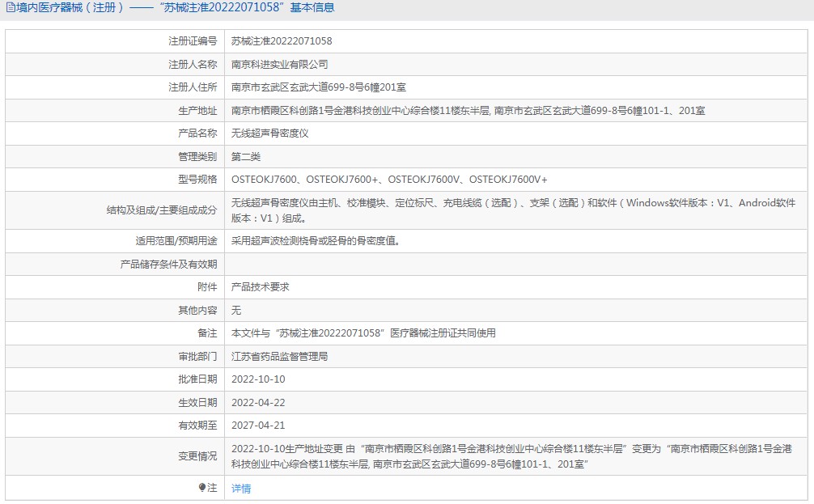Click the 产品技术要求 attachment text
This screenshot has width=814, height=504.
(260, 287)
